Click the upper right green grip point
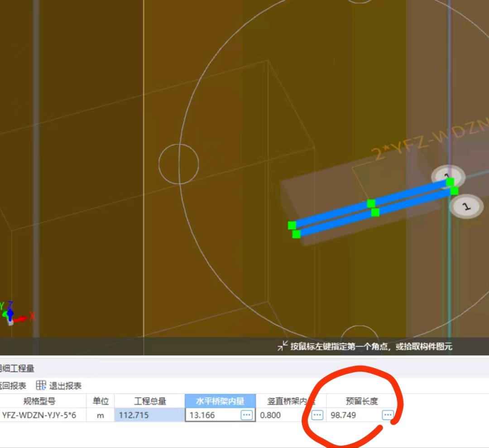This screenshot has height=448, width=489. click(450, 182)
